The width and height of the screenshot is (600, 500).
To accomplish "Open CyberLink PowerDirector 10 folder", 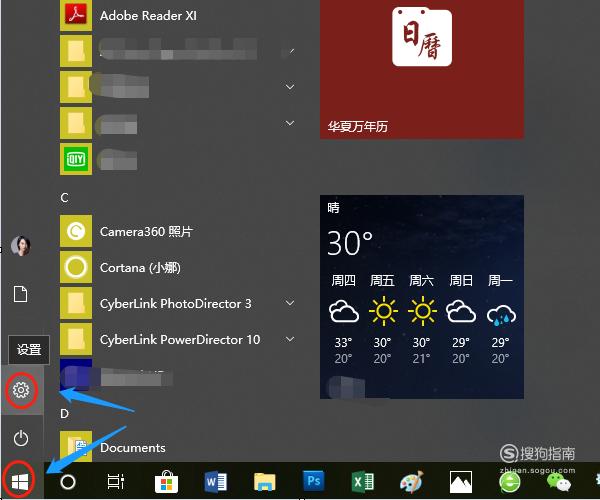I will point(178,339).
